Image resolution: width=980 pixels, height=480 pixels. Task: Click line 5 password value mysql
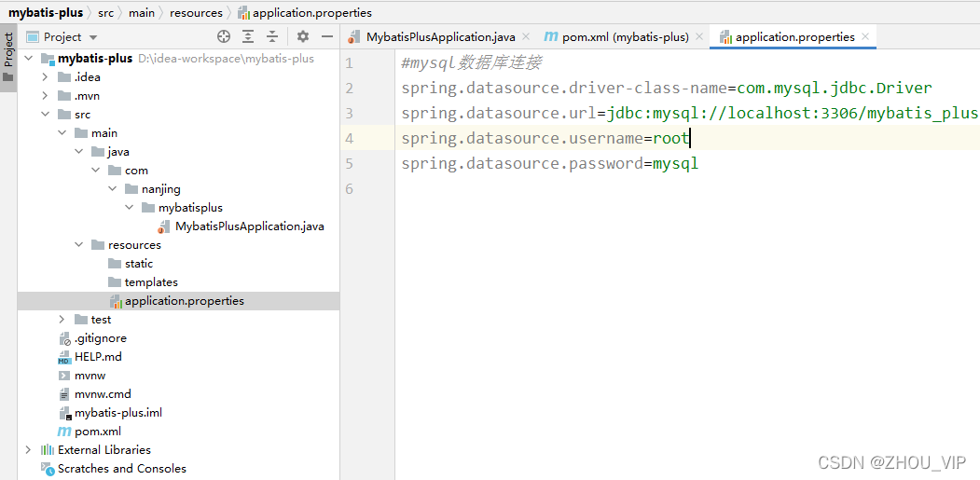point(675,164)
